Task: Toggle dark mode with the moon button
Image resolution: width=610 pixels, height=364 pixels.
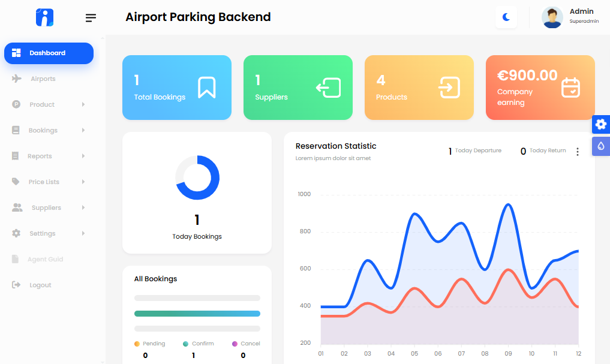Action: point(506,17)
